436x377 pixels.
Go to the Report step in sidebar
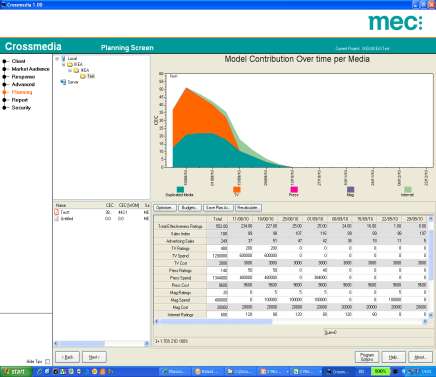[x=20, y=100]
